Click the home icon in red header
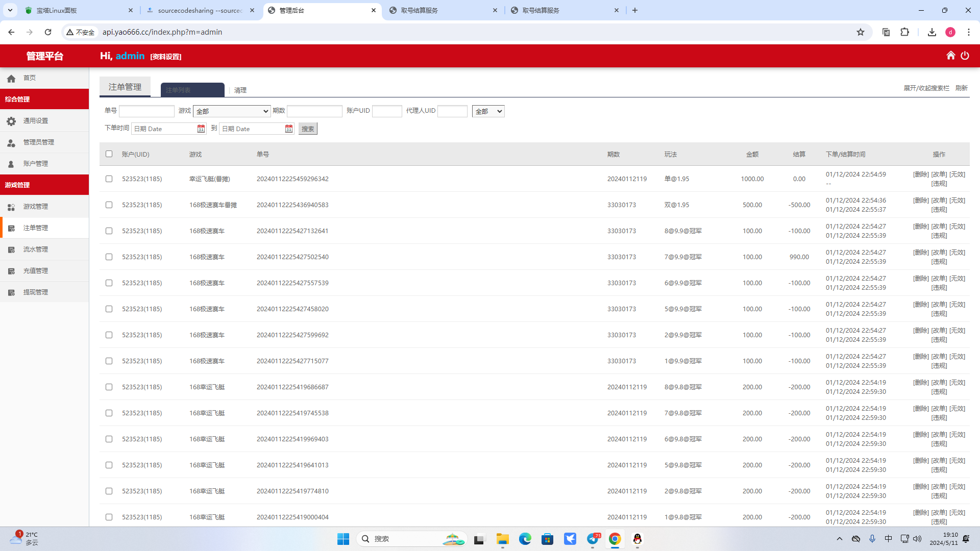Image resolution: width=980 pixels, height=551 pixels. point(950,56)
